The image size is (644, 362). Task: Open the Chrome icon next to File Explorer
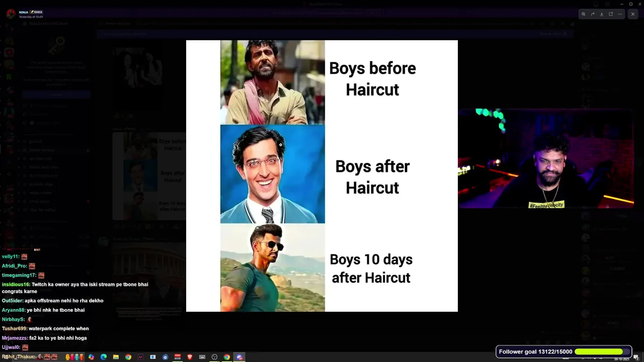point(128,357)
